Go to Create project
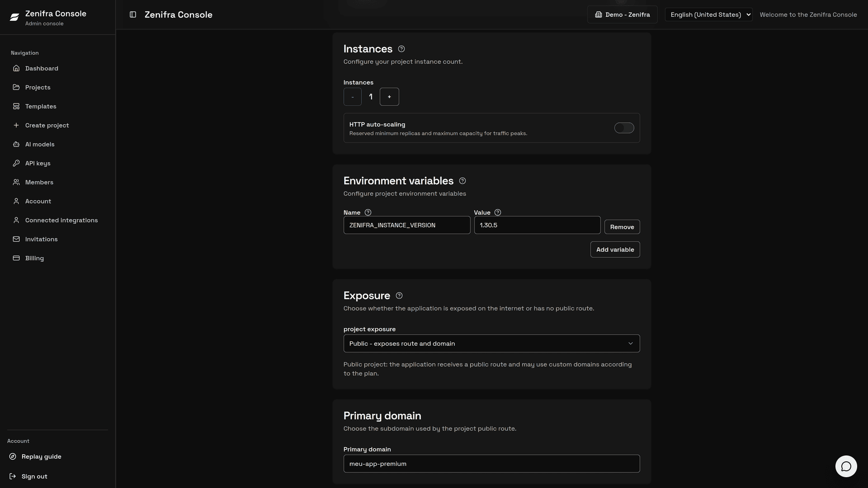Screen dimensions: 868x488 click(57, 125)
